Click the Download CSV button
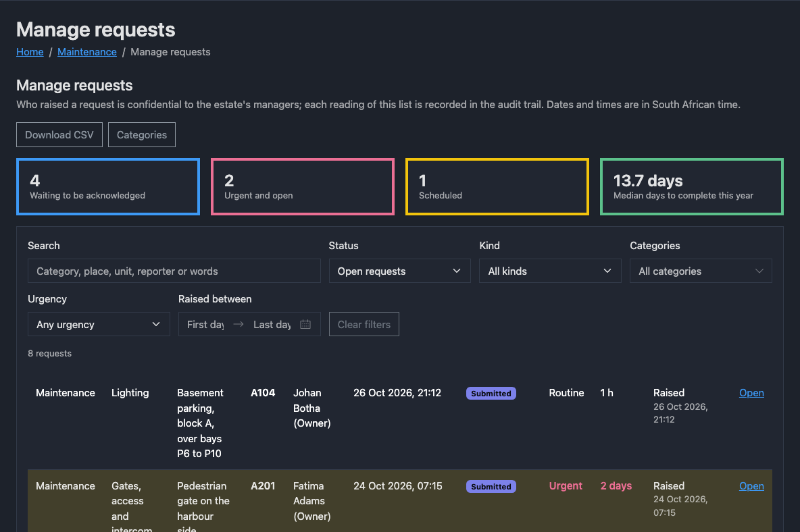 click(59, 134)
